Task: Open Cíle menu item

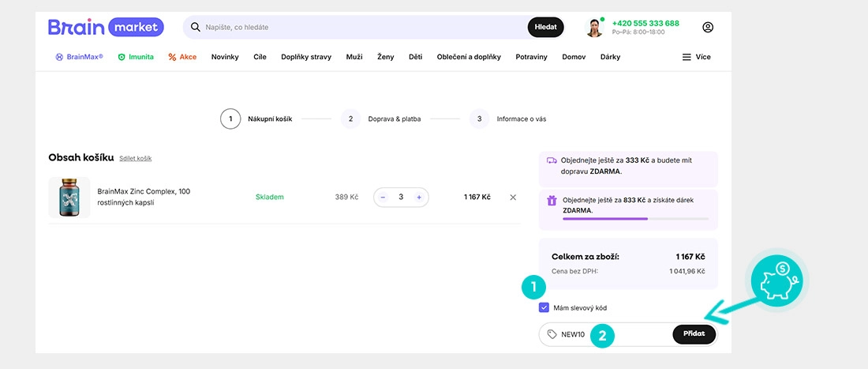Action: (x=260, y=57)
